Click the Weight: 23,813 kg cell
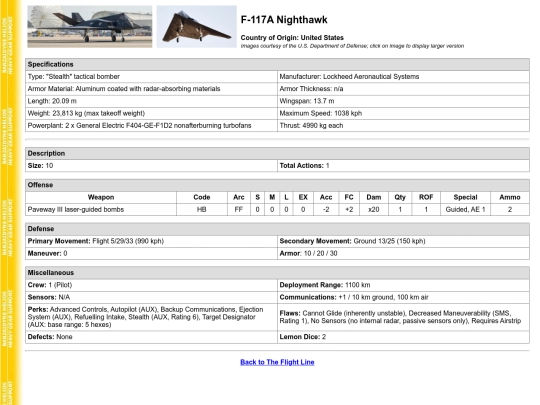Screen dimensions: 540x405 151,113
